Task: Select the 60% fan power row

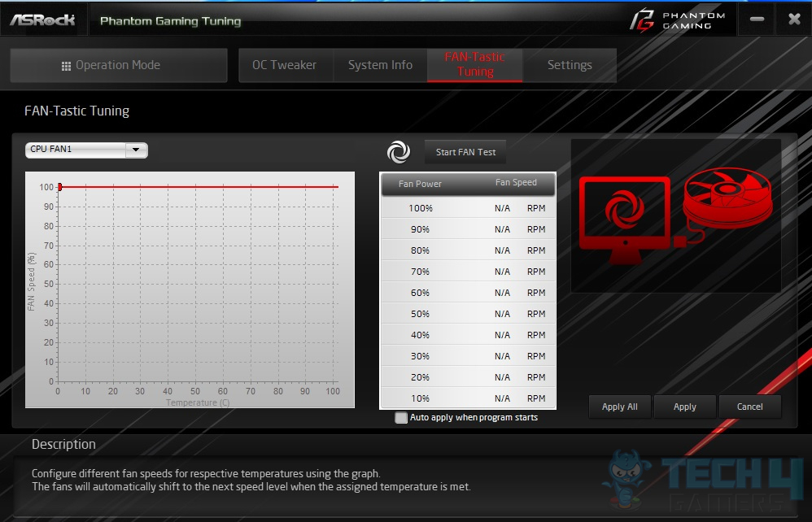Action: [x=468, y=293]
